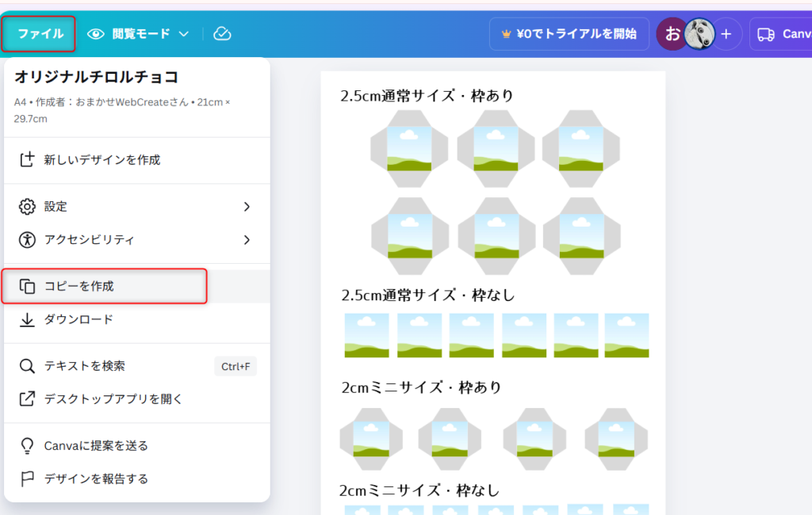
Task: Select first framed landscape thumbnail under 2.5cm枠あり
Action: [408, 148]
